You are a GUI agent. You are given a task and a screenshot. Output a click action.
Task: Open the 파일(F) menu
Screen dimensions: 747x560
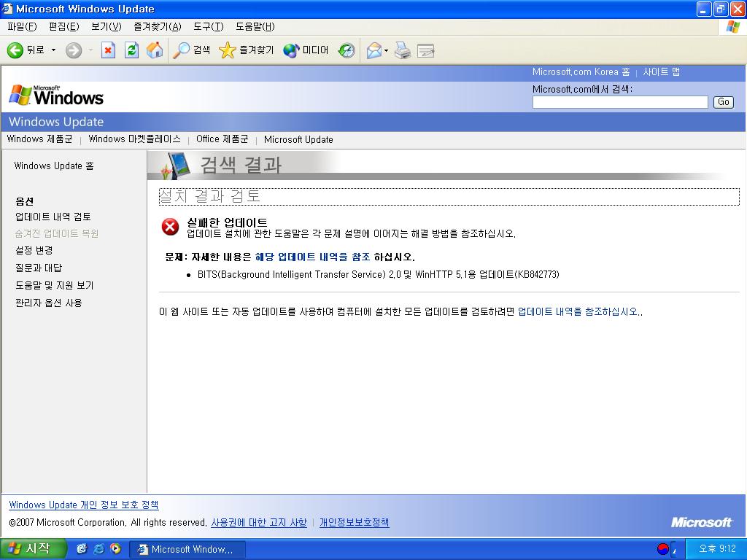click(x=22, y=27)
